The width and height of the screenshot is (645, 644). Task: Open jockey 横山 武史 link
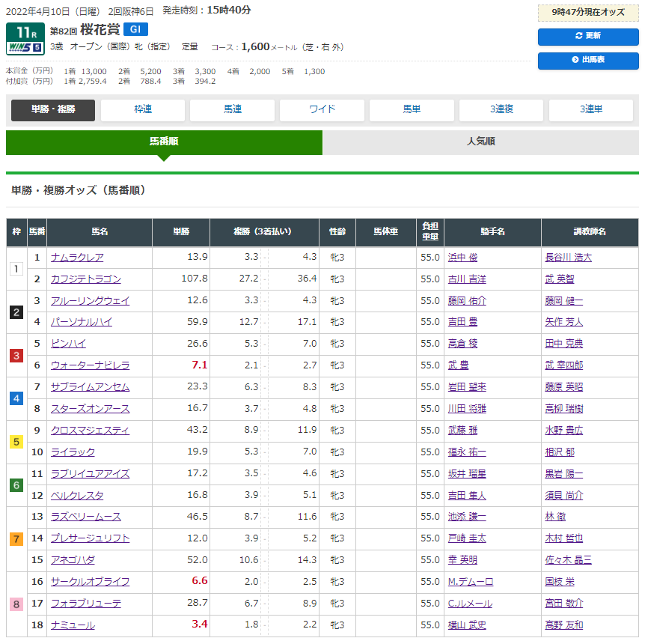[467, 626]
